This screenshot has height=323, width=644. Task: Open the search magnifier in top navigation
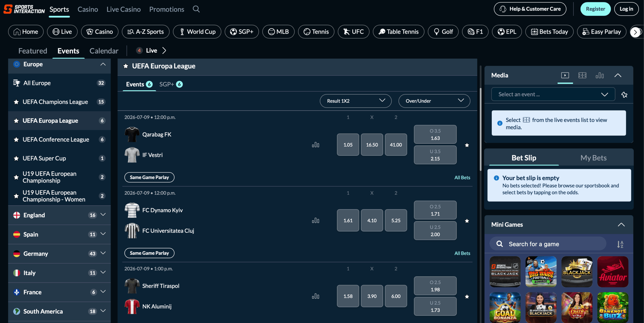(x=196, y=9)
